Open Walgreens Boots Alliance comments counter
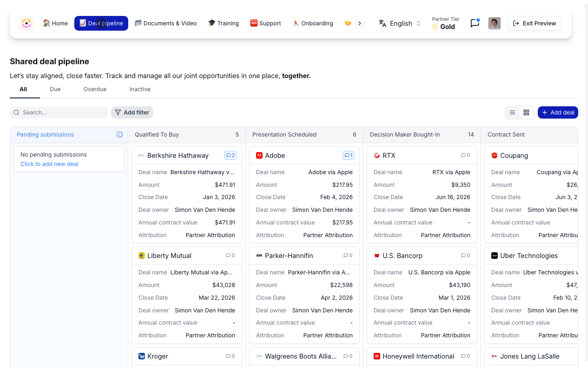 [348, 356]
